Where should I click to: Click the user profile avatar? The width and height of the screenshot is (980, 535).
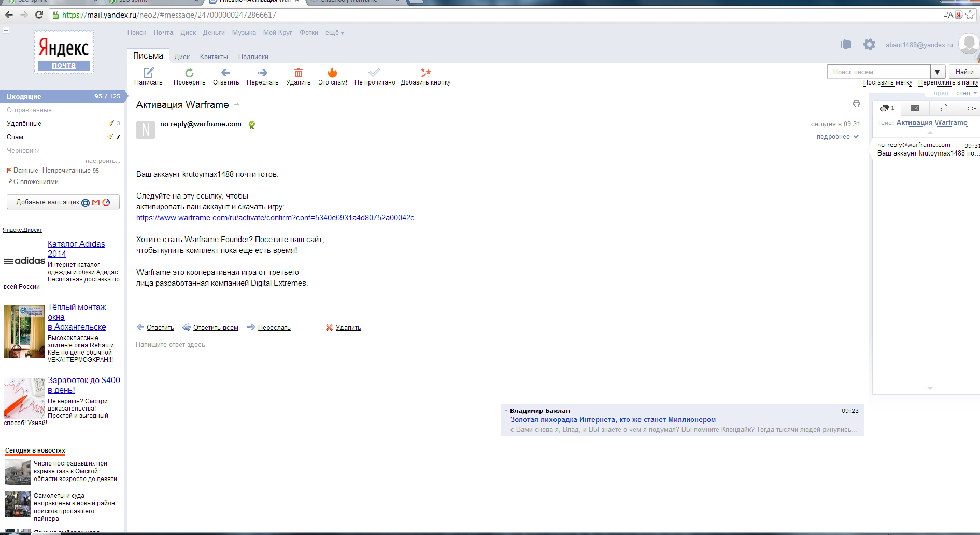pos(969,44)
